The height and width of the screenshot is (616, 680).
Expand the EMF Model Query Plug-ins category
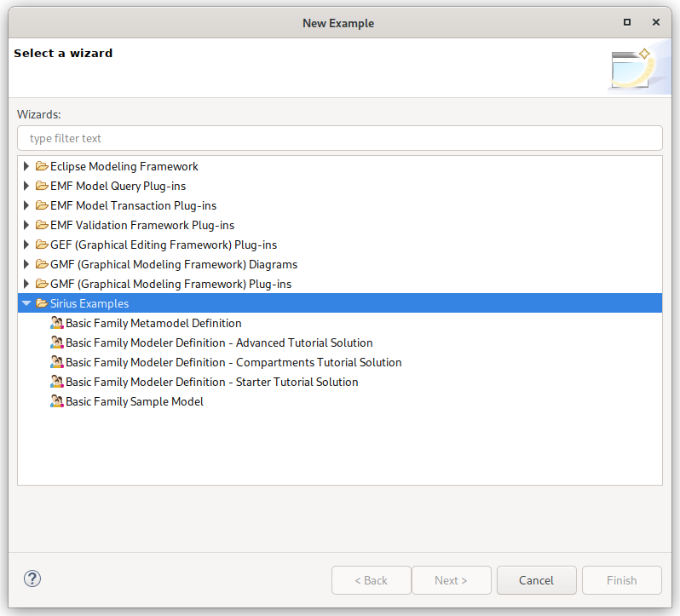coord(26,186)
